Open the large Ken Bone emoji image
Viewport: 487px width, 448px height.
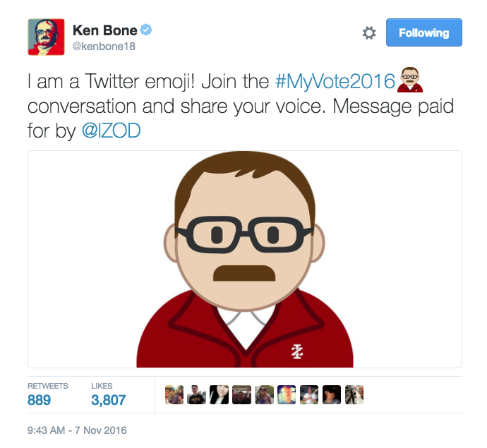[245, 259]
